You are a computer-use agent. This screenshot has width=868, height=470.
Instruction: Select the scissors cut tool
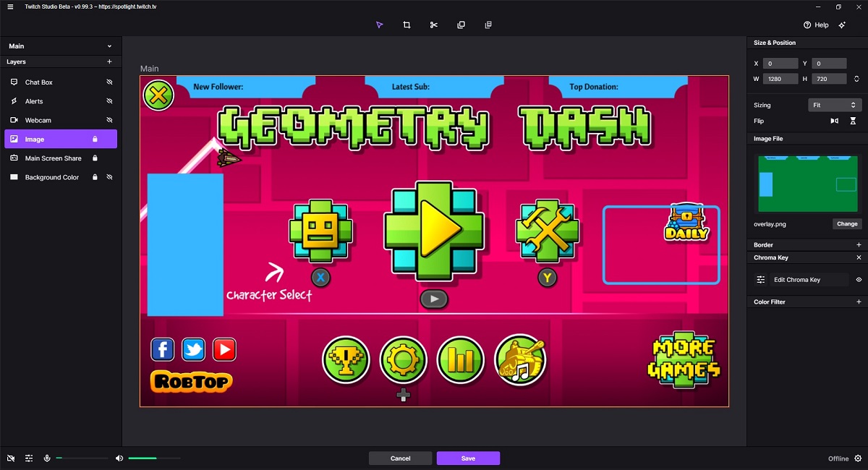(434, 25)
